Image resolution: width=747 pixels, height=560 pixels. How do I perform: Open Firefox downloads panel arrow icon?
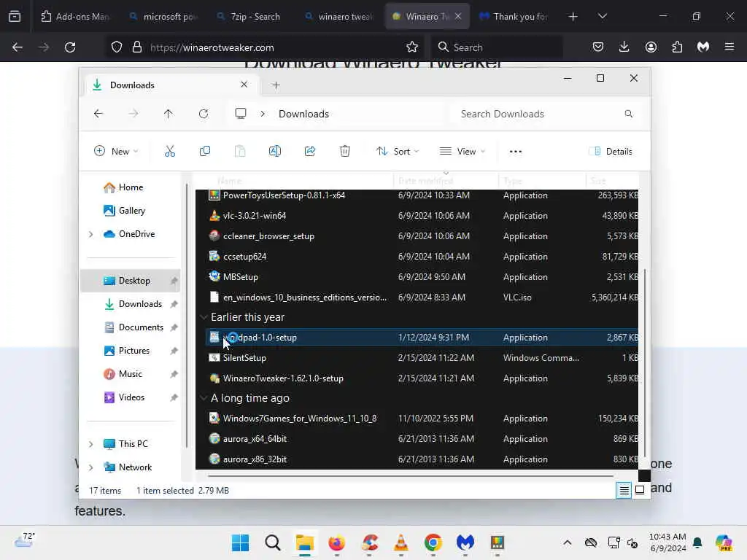[x=624, y=47]
